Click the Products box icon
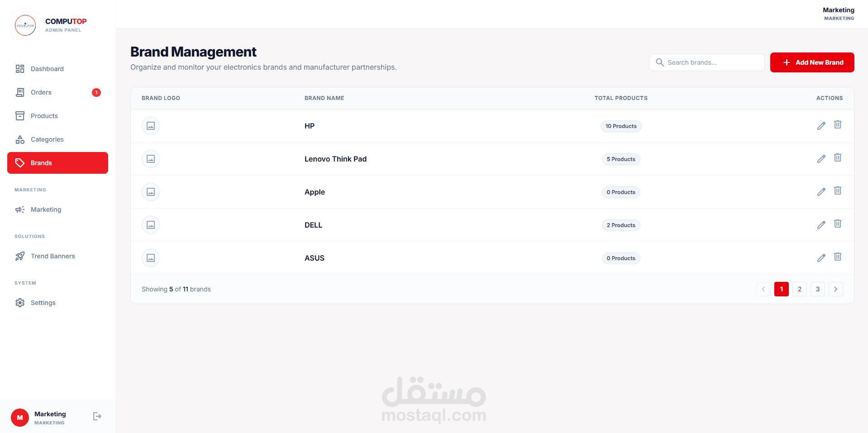This screenshot has width=868, height=433. pyautogui.click(x=20, y=116)
